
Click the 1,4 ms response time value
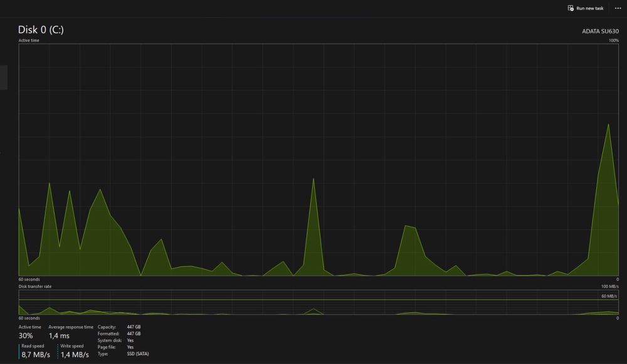tap(59, 336)
